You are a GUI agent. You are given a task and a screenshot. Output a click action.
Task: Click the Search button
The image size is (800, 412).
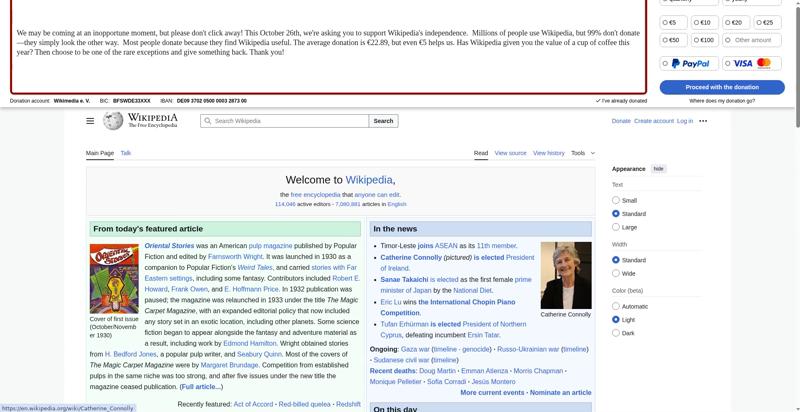384,121
